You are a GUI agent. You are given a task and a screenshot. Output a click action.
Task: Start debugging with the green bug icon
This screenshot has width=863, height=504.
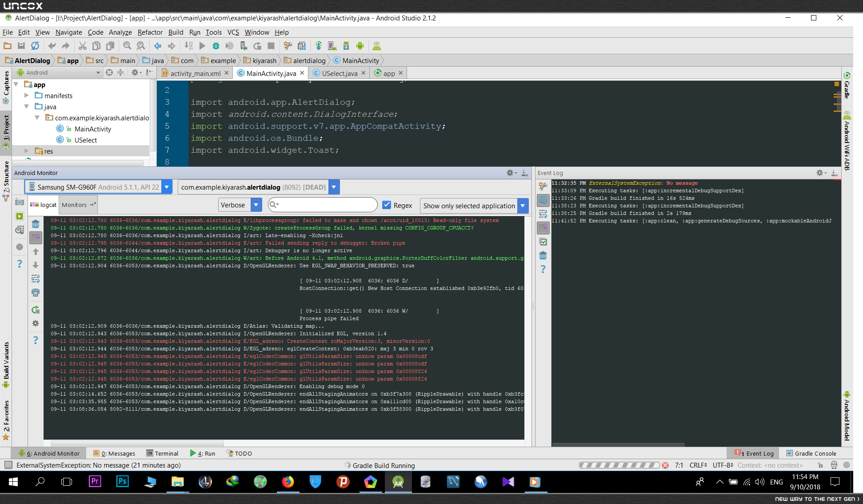[x=216, y=46]
